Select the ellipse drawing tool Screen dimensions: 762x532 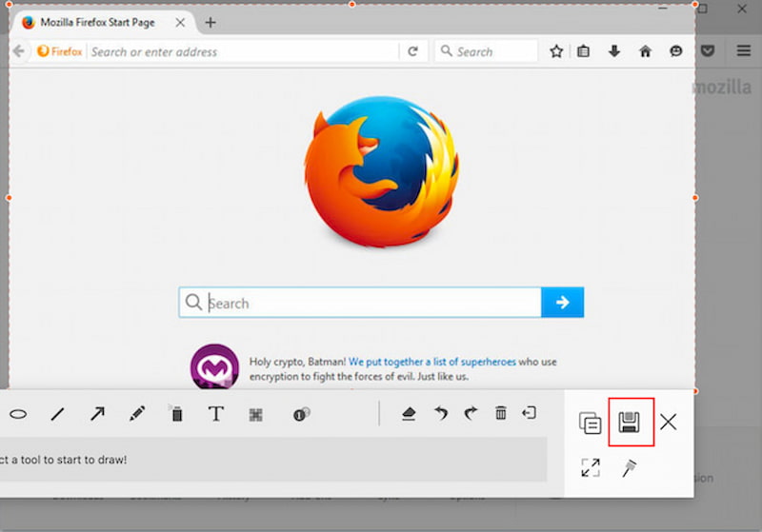tap(18, 414)
